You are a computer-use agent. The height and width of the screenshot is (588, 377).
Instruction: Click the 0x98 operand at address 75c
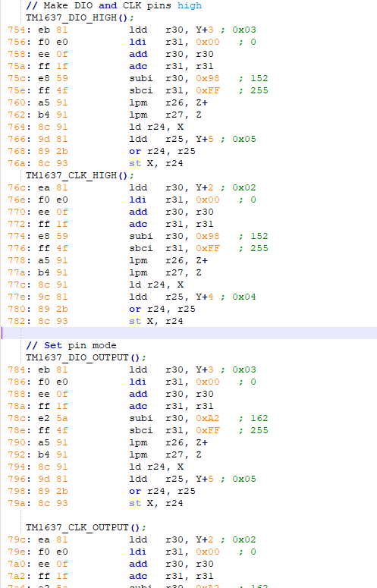point(208,78)
